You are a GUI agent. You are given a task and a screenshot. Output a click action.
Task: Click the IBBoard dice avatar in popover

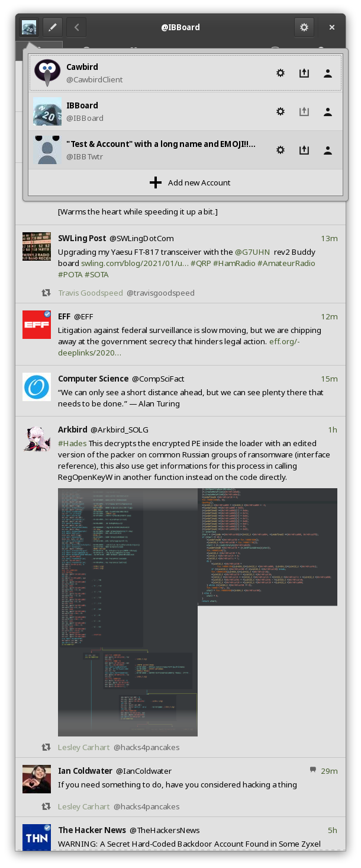(x=47, y=111)
